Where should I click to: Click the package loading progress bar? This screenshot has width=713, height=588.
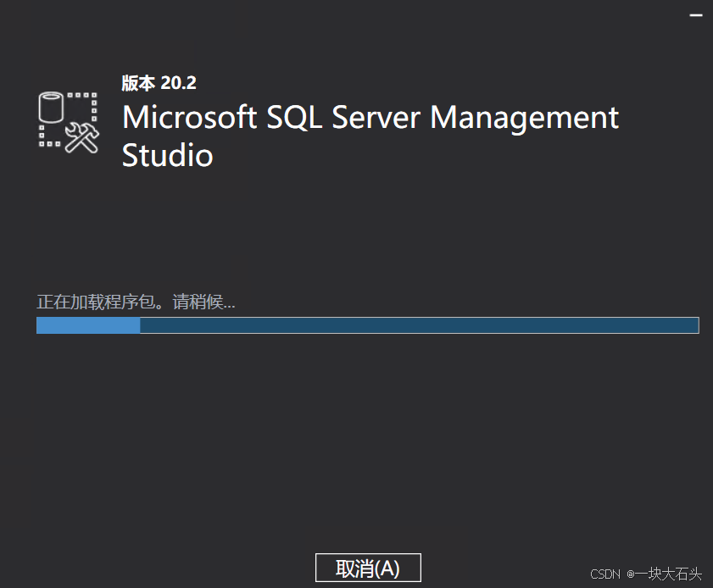367,325
